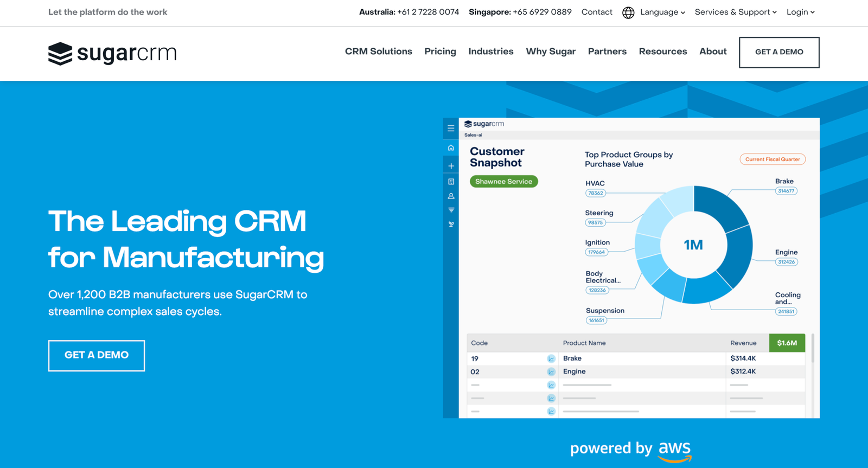Open the hamburger menu in dashboard sidebar
Screen dimensions: 868x468
(451, 129)
